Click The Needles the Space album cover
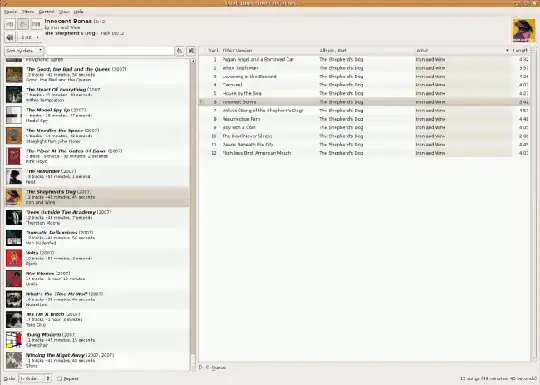Screen dimensions: 540x385 coord(14,136)
